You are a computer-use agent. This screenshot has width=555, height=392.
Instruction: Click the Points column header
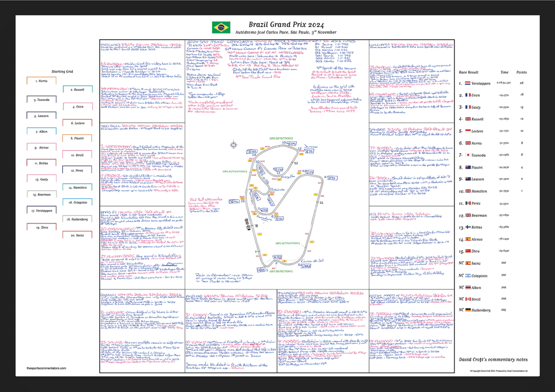pos(521,72)
